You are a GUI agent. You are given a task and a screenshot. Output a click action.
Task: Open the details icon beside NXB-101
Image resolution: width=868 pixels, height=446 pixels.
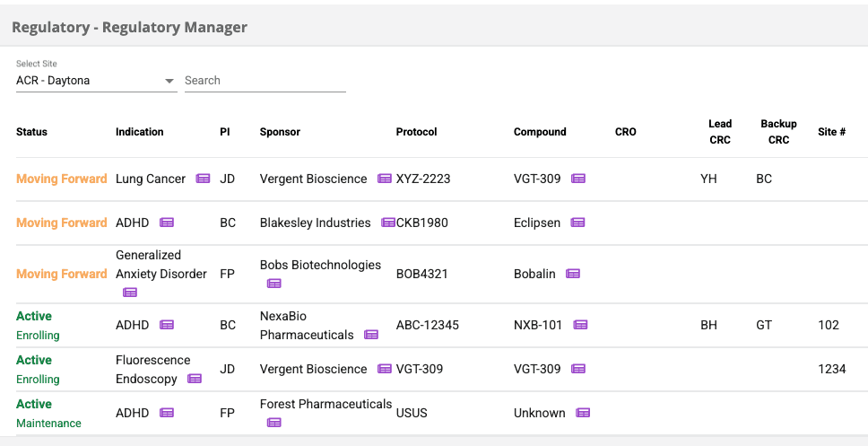pyautogui.click(x=580, y=325)
